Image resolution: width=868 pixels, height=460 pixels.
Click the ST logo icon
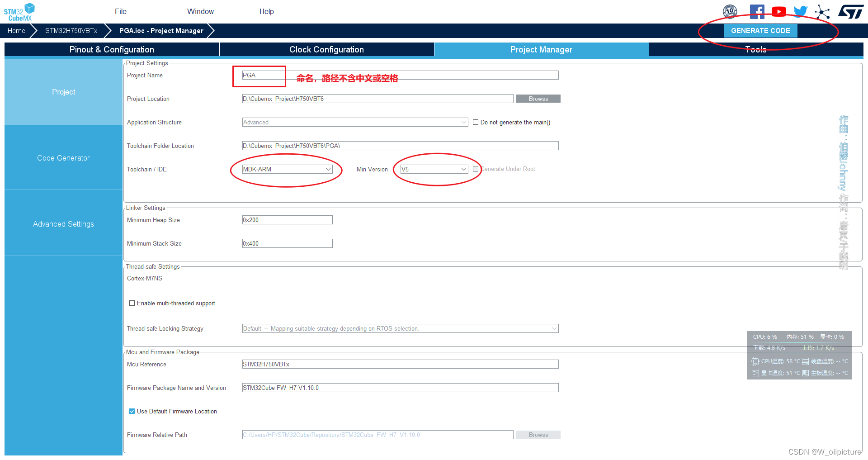click(851, 11)
